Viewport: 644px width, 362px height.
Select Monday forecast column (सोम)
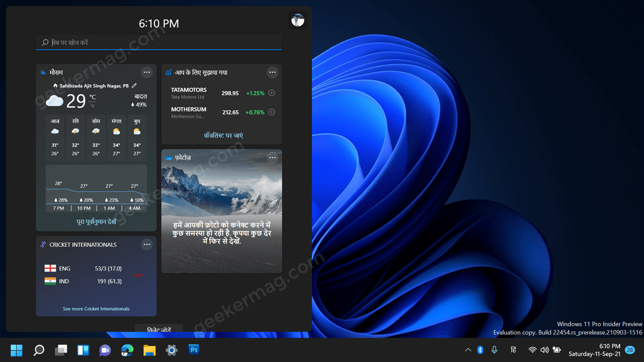click(x=96, y=137)
